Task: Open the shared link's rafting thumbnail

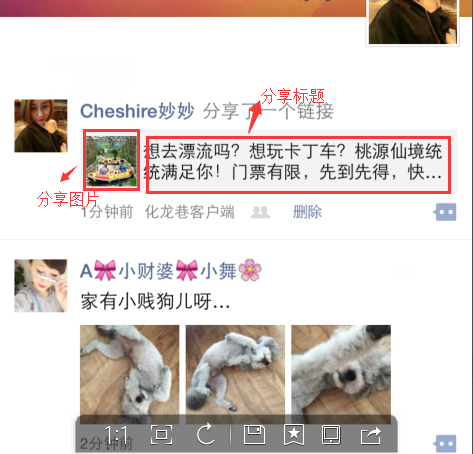Action: (x=112, y=161)
